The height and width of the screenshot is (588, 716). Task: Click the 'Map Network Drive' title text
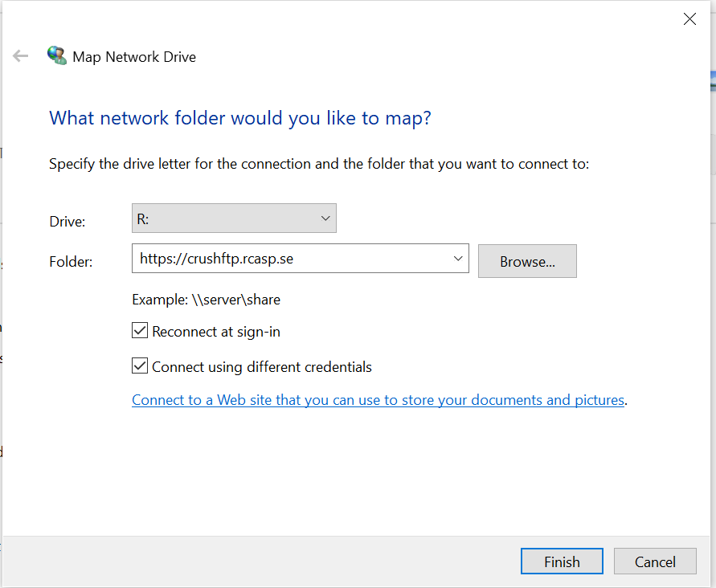(134, 57)
